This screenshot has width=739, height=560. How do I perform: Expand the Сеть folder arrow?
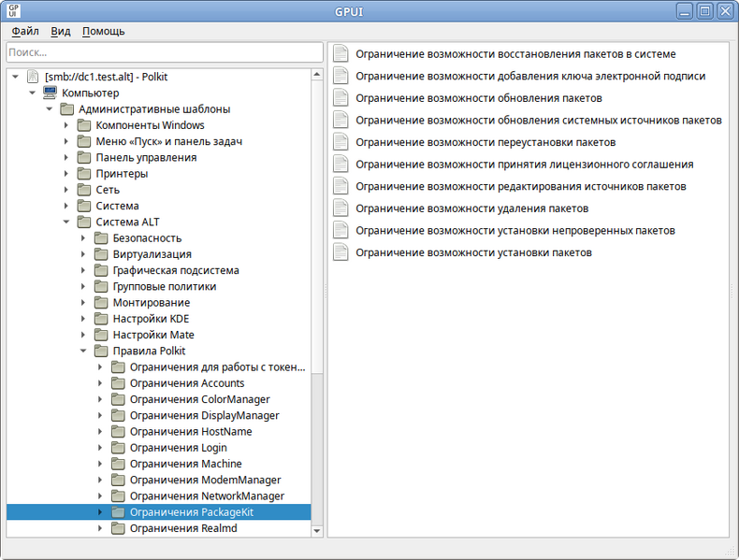[x=66, y=190]
